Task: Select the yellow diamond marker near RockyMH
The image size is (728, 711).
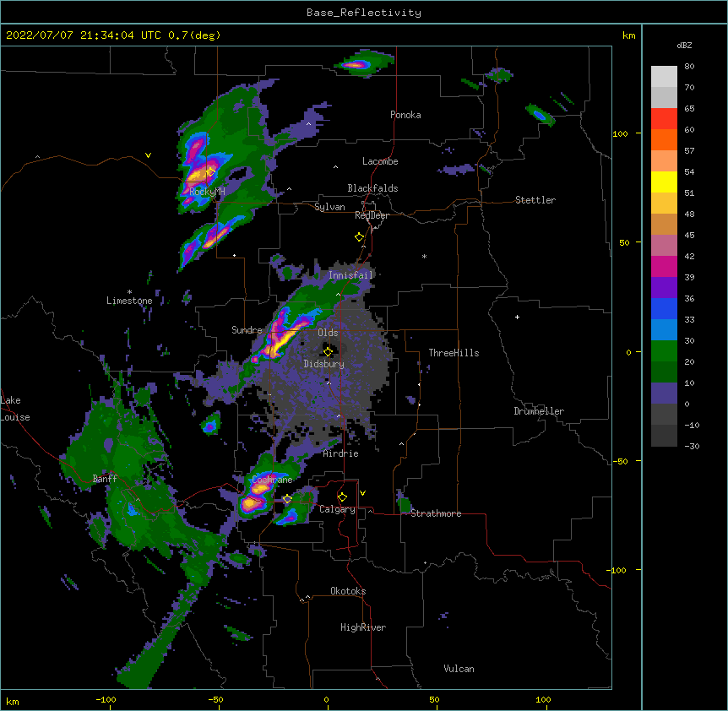Action: 210,172
